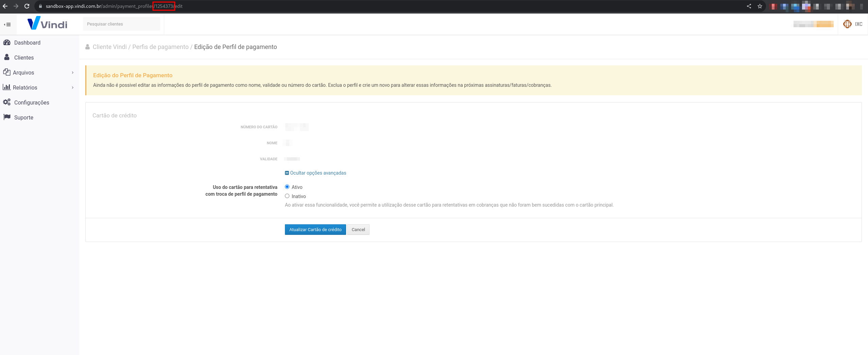The height and width of the screenshot is (355, 868).
Task: Click the Clientes person icon
Action: pos(7,57)
